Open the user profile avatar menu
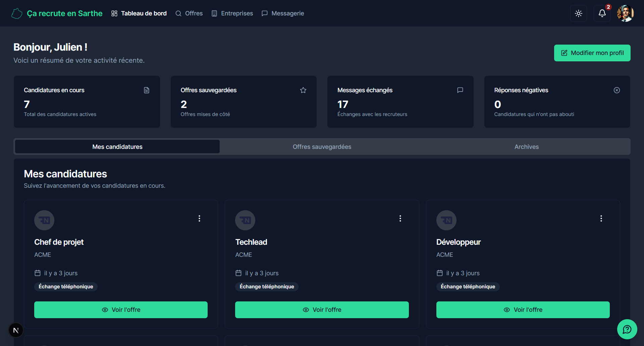 [625, 13]
